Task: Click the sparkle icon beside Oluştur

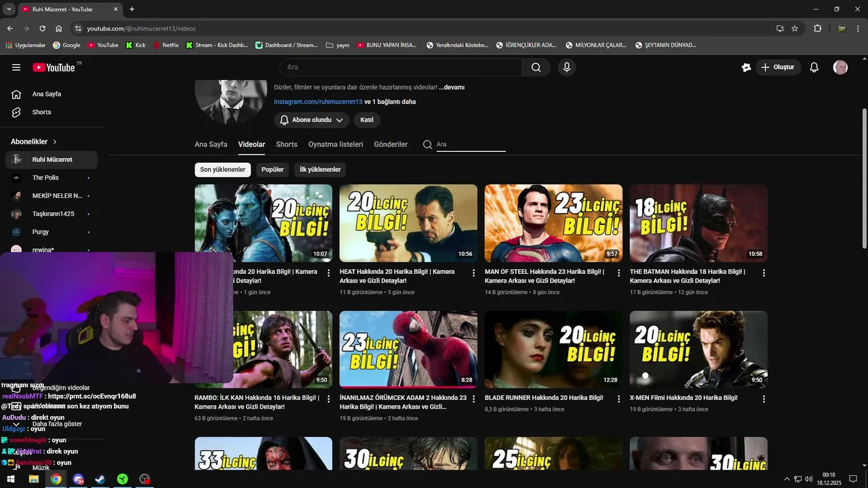Action: (x=746, y=67)
